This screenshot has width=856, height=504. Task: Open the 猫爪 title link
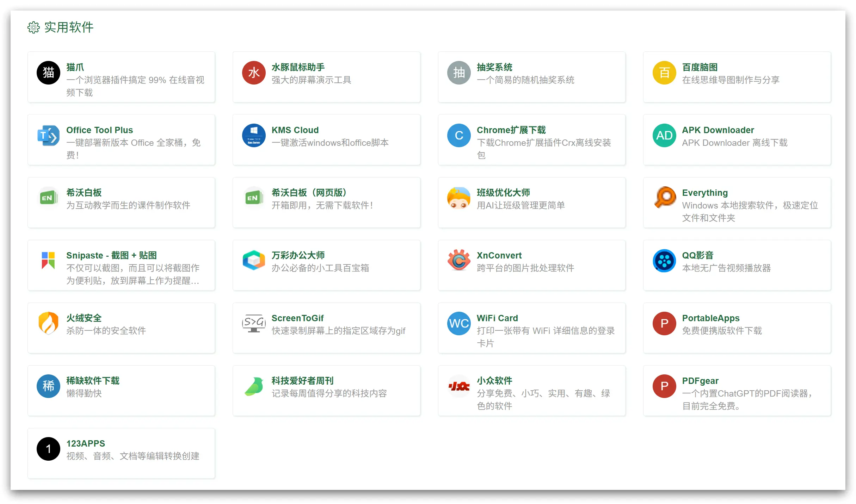point(75,67)
